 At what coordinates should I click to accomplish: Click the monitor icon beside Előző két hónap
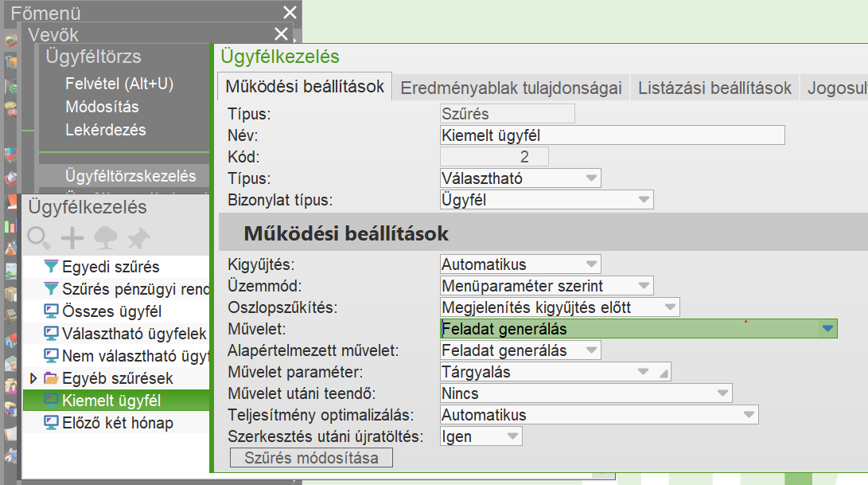pyautogui.click(x=52, y=423)
